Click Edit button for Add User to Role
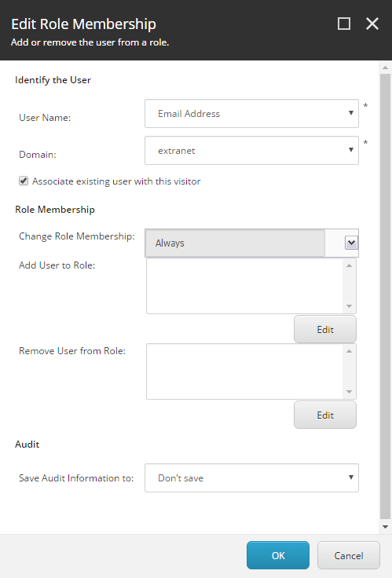The width and height of the screenshot is (392, 578). point(325,329)
